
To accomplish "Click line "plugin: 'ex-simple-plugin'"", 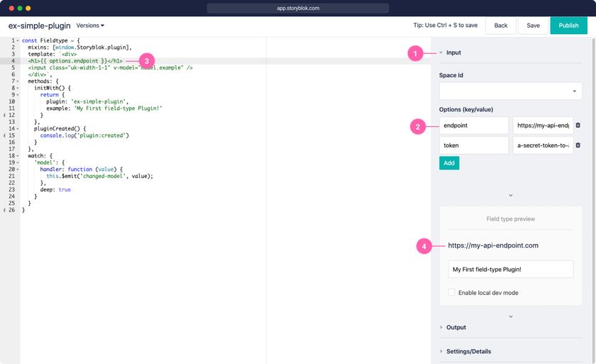I will point(87,102).
